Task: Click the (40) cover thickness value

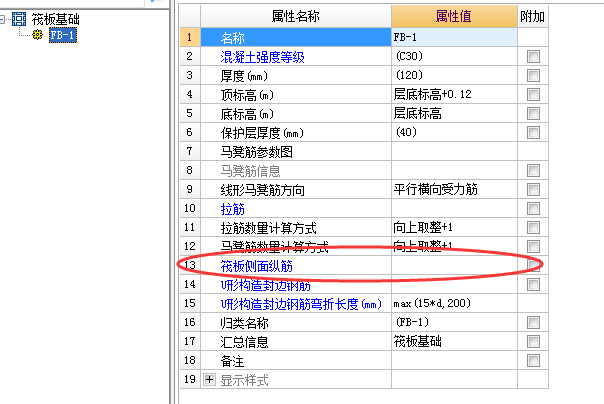Action: [454, 132]
